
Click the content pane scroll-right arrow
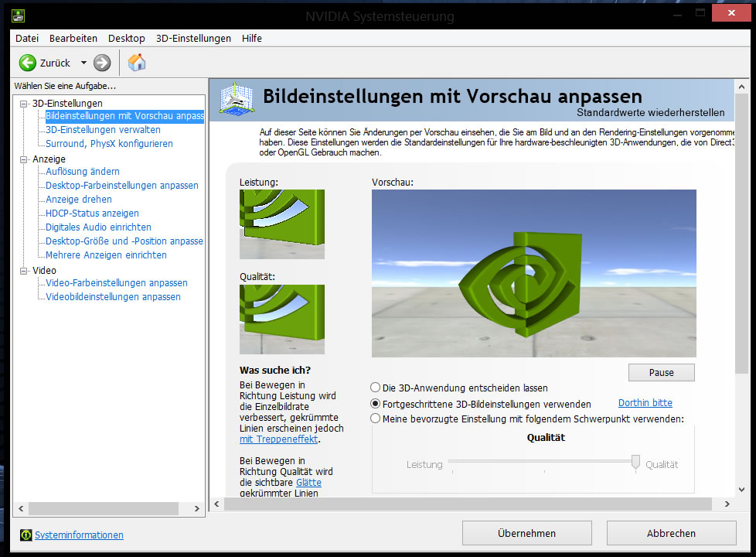[x=727, y=504]
